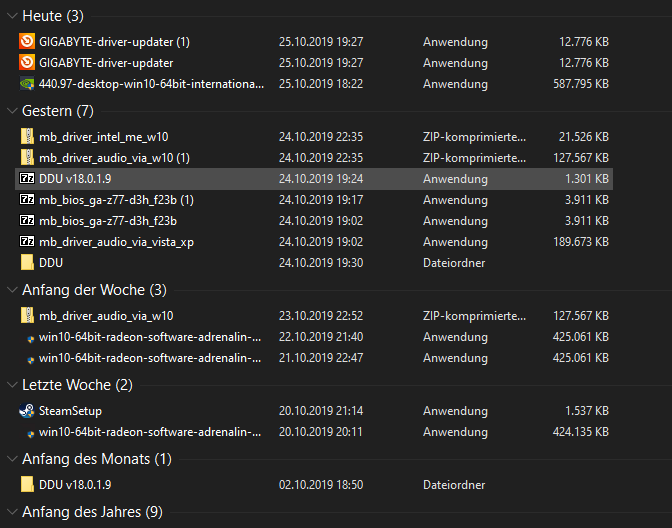Select radeon-software-adrenalin file dated 20.10.2019
This screenshot has width=672, height=528.
coord(150,432)
